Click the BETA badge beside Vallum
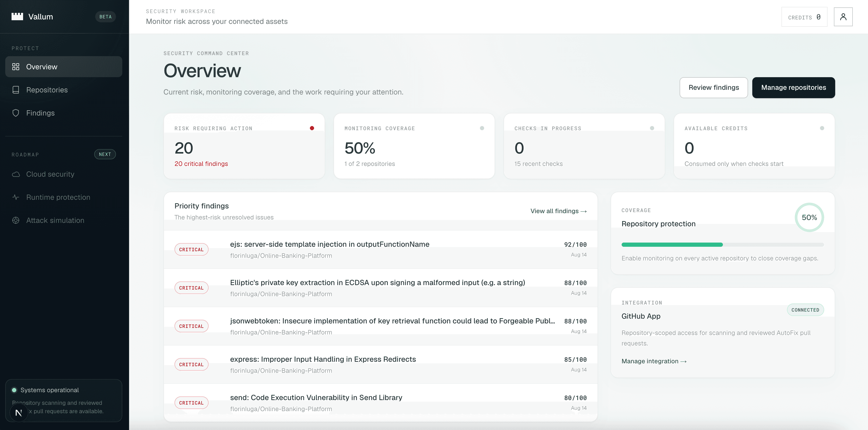This screenshot has width=868, height=430. coord(105,17)
